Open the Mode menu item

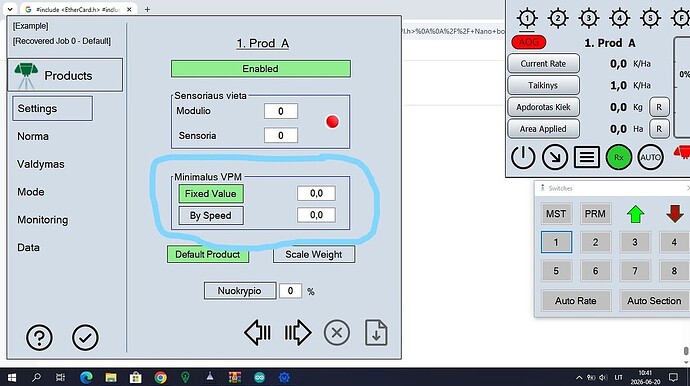31,192
